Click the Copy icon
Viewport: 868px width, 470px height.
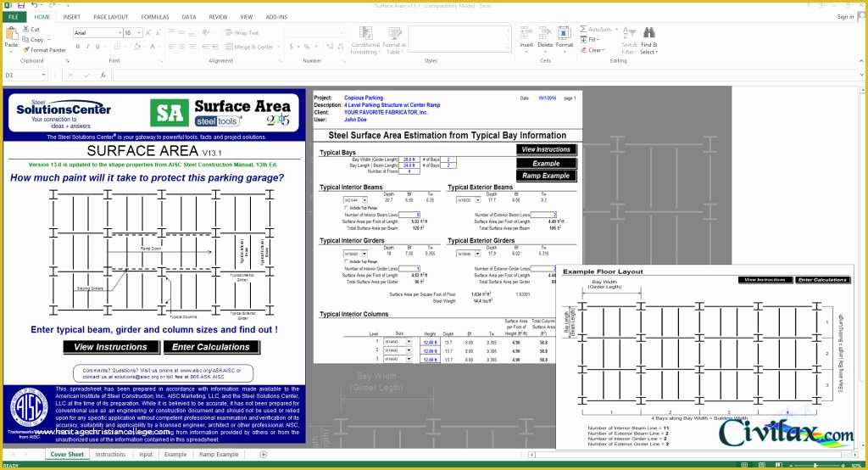(25, 39)
